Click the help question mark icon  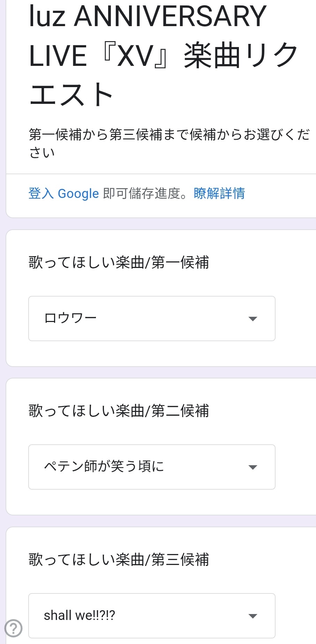[14, 629]
